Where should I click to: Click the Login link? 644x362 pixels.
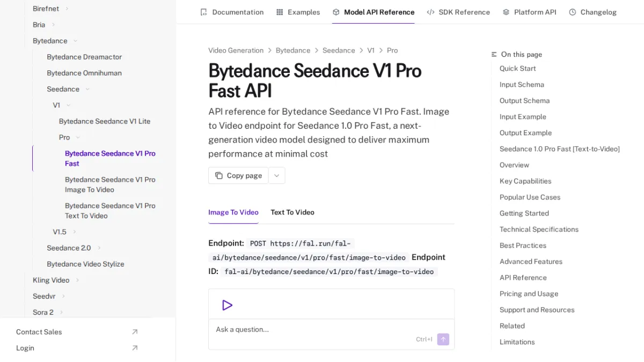25,348
